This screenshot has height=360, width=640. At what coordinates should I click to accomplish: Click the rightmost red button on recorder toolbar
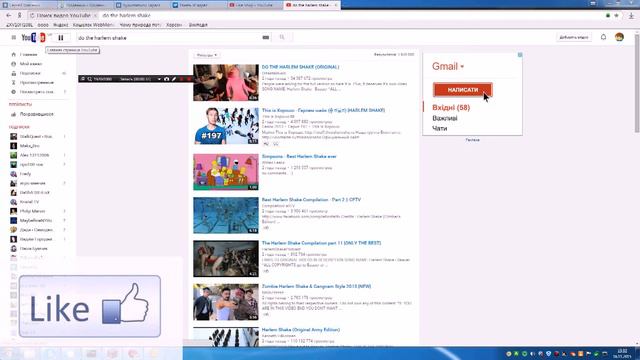click(x=189, y=79)
